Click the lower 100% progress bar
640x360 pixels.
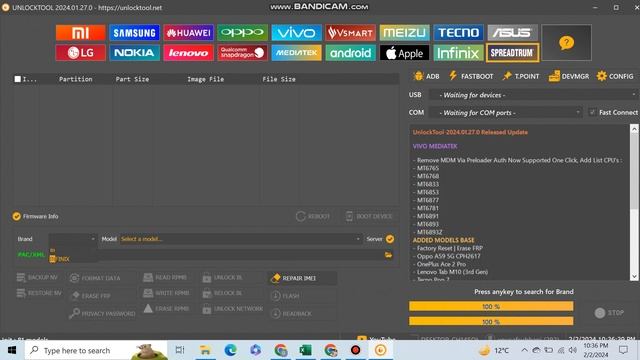(x=491, y=322)
